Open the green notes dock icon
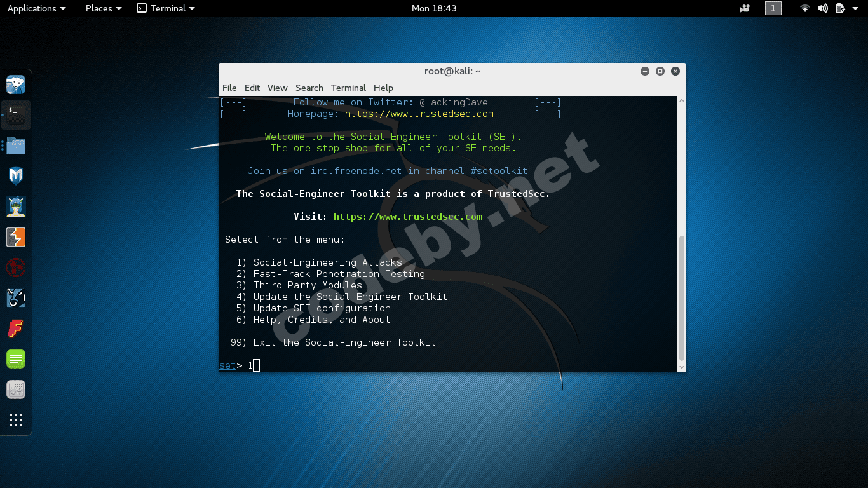868x488 pixels. [16, 359]
